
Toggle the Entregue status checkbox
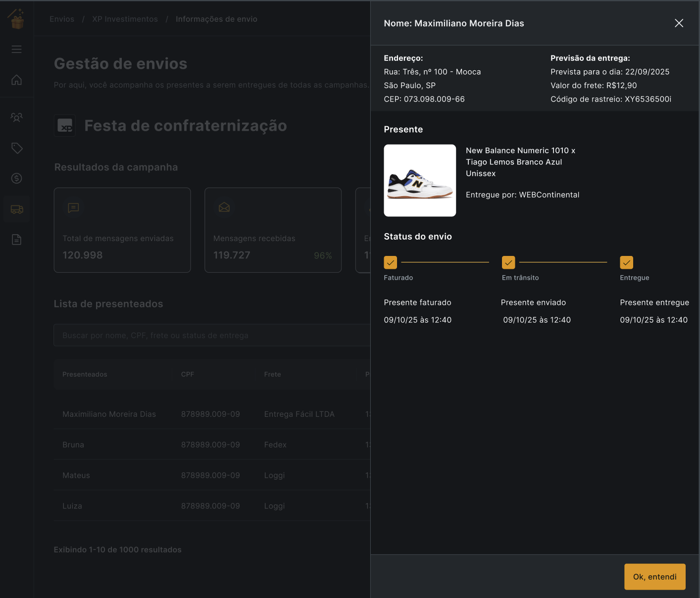tap(626, 262)
